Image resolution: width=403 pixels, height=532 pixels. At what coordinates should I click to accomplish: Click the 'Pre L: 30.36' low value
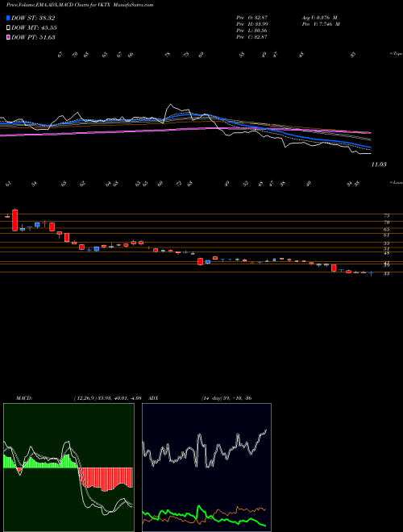tap(252, 30)
